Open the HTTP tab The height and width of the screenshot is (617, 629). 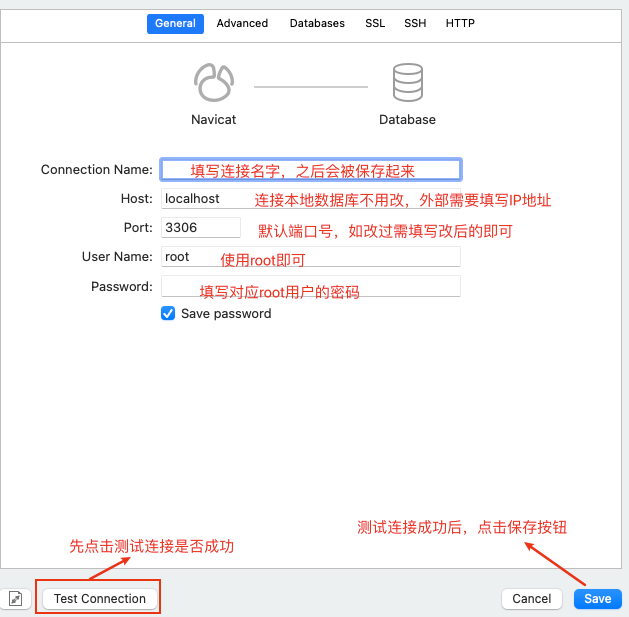(x=460, y=23)
